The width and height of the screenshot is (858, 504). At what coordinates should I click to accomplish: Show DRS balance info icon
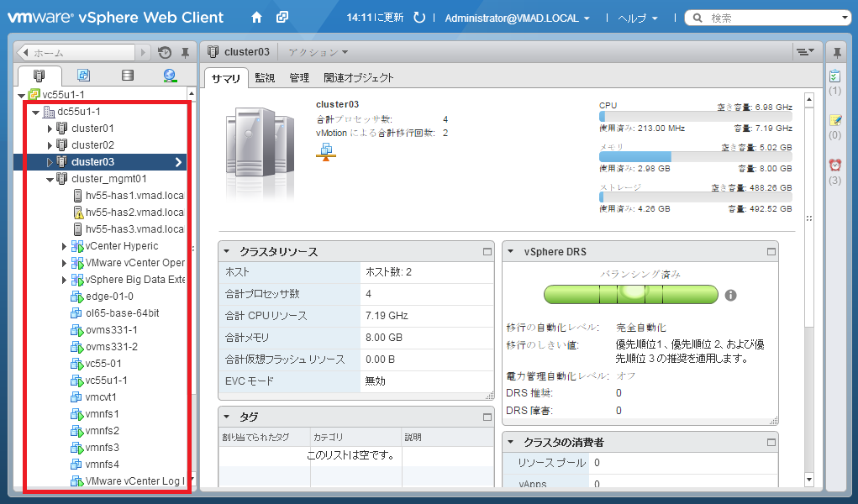click(x=730, y=295)
